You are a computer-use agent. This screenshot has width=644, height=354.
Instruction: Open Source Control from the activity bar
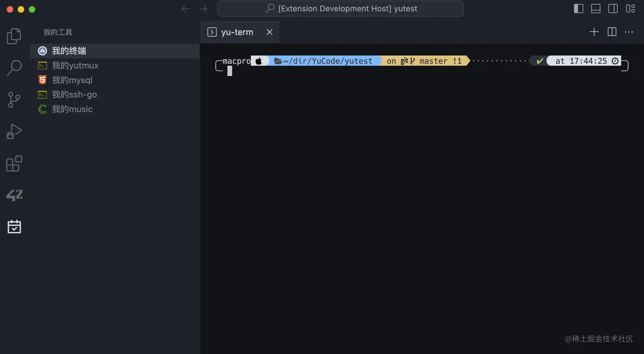click(x=14, y=99)
